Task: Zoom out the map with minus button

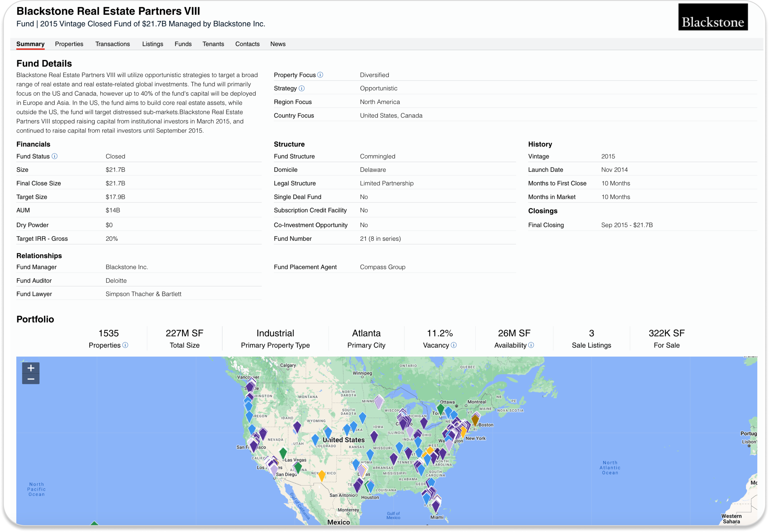Action: coord(31,379)
